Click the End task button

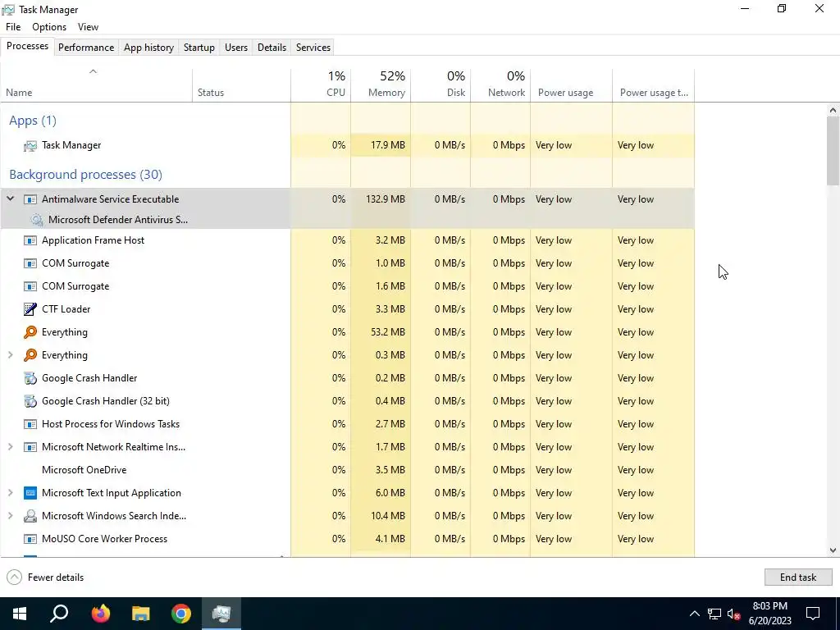(797, 577)
